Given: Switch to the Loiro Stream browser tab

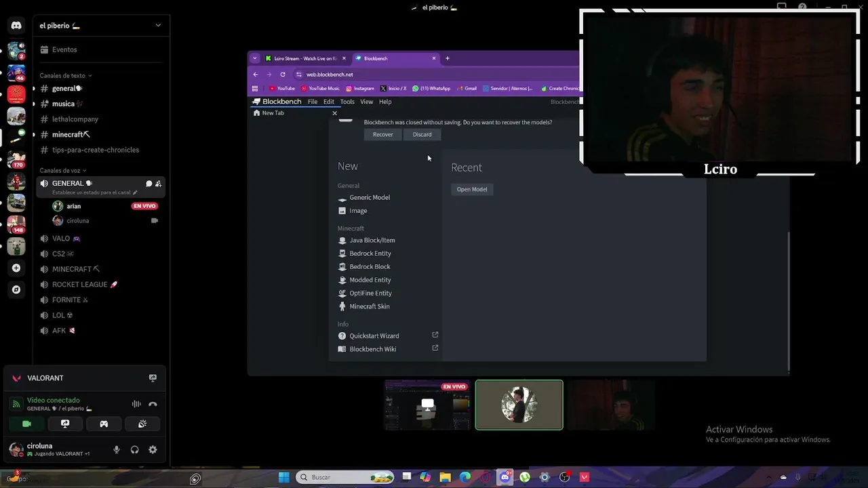Looking at the screenshot, I should 305,58.
